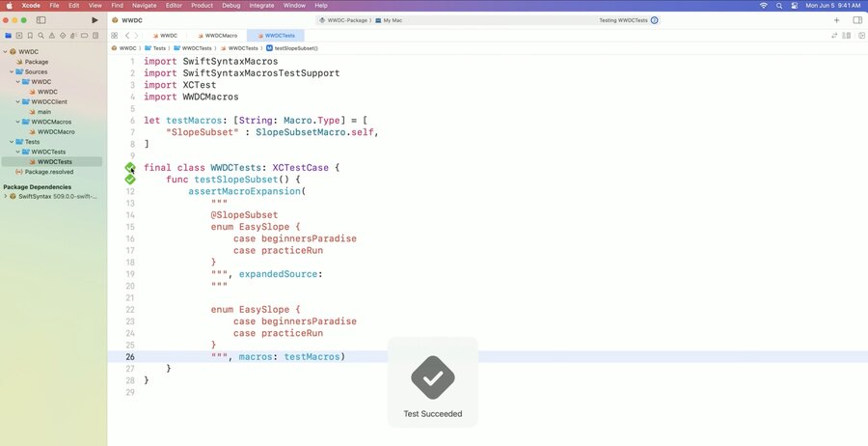Click the code review arrows icon
Image resolution: width=868 pixels, height=446 pixels.
pos(834,36)
